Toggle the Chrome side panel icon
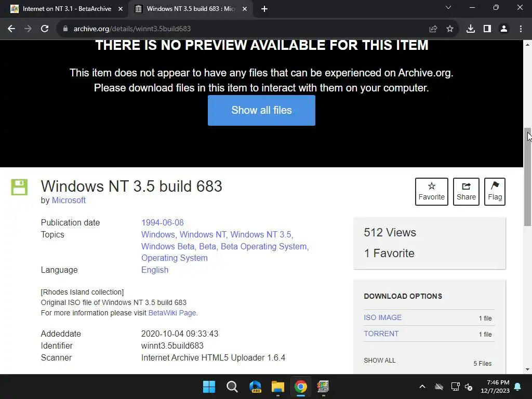 click(x=487, y=29)
